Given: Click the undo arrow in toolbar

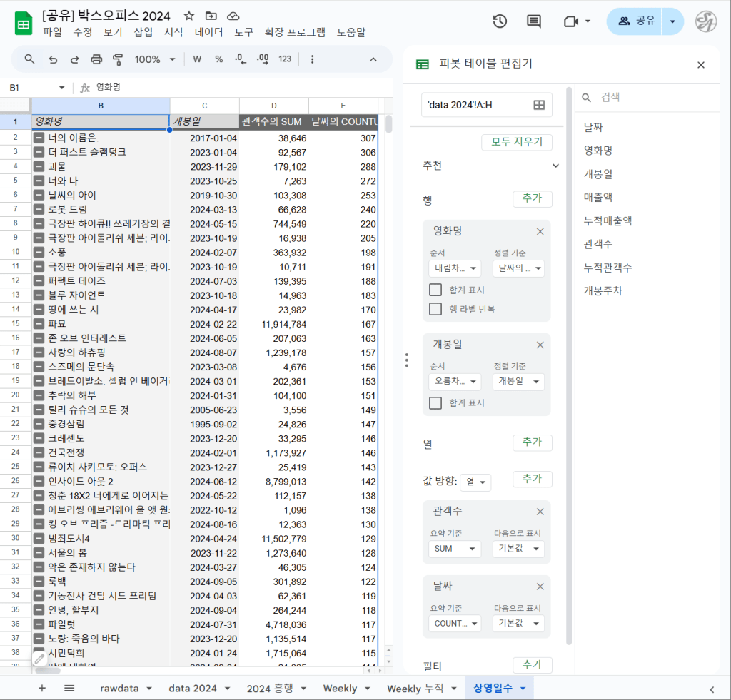Looking at the screenshot, I should pos(53,59).
